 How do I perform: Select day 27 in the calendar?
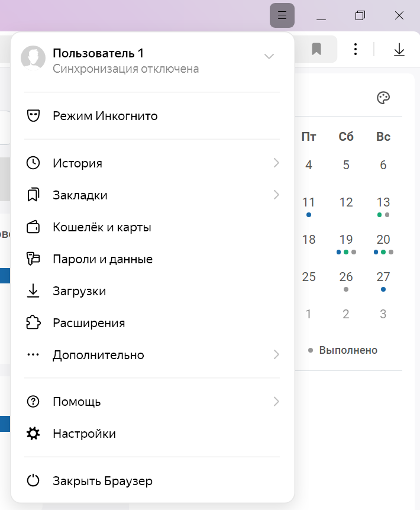click(383, 277)
